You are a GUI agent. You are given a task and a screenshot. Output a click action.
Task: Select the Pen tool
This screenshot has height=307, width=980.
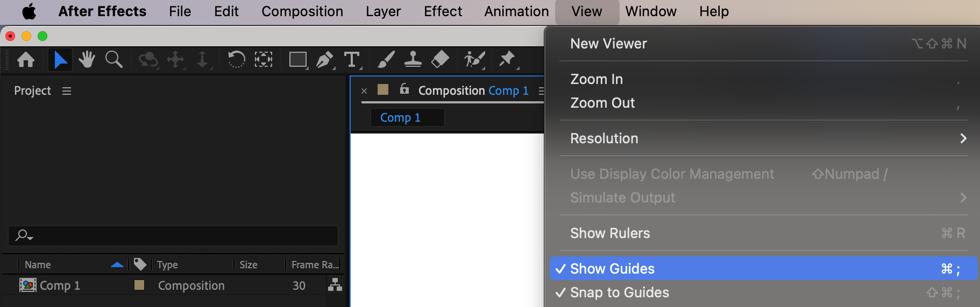324,59
